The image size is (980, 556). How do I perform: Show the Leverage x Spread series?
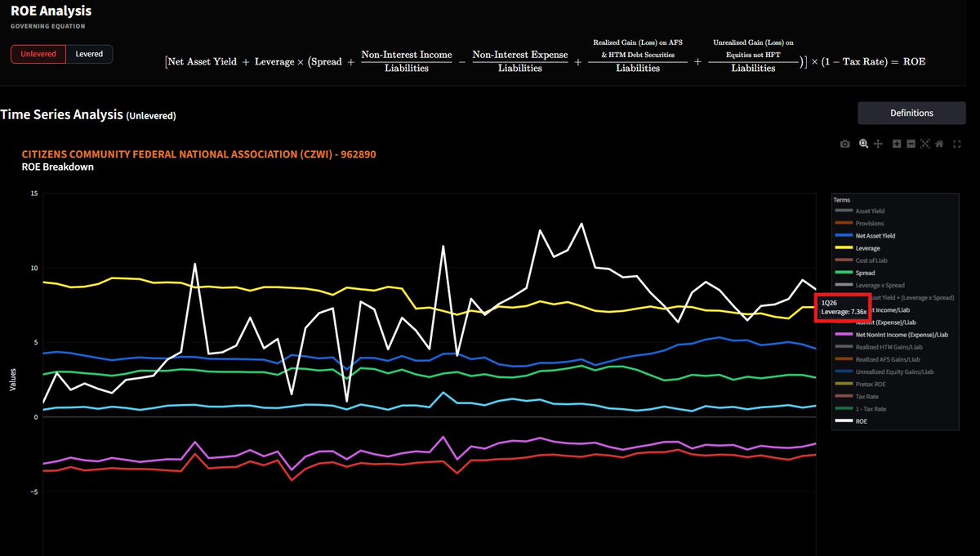[x=870, y=285]
